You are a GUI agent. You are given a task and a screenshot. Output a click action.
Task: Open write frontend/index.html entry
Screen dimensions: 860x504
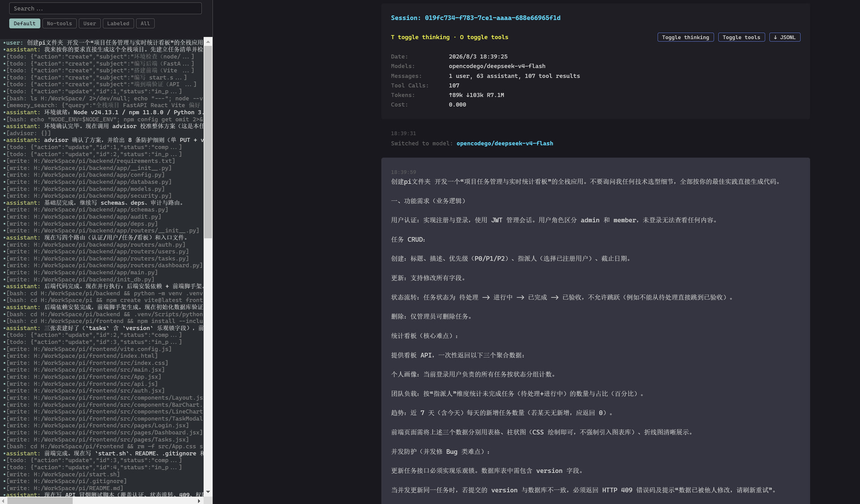[82, 356]
